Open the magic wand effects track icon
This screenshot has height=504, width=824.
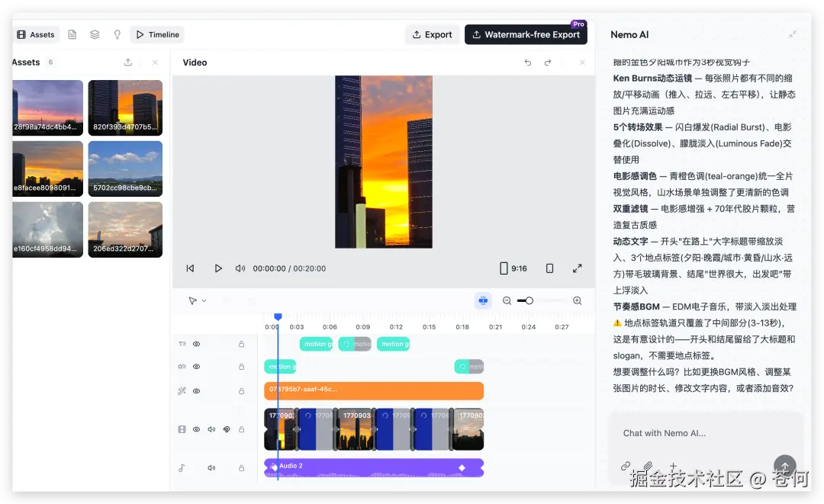(182, 390)
